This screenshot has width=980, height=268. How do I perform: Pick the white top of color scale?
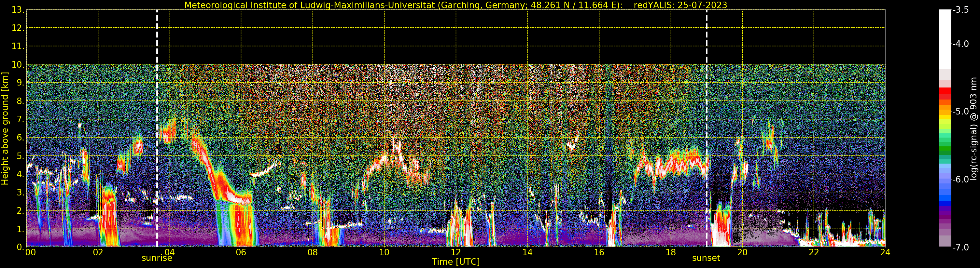pyautogui.click(x=945, y=39)
